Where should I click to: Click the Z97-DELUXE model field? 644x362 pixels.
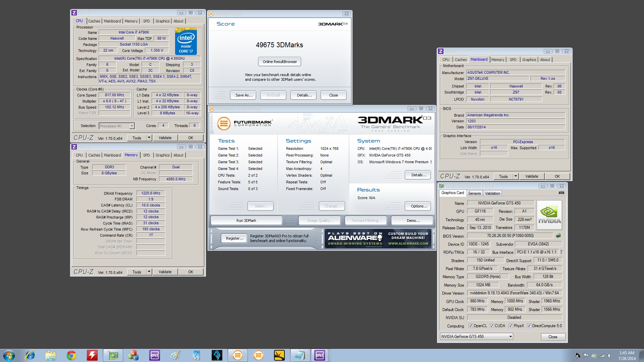tap(497, 78)
